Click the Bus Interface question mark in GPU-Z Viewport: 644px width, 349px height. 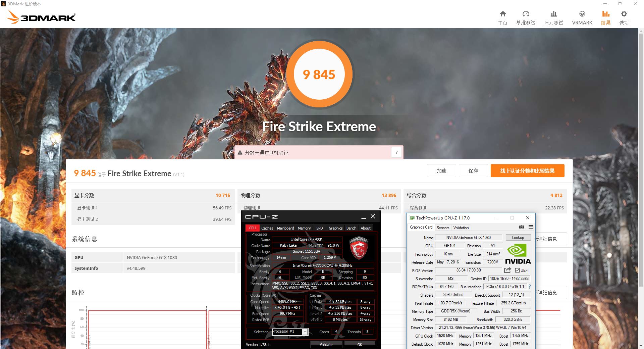tap(530, 287)
